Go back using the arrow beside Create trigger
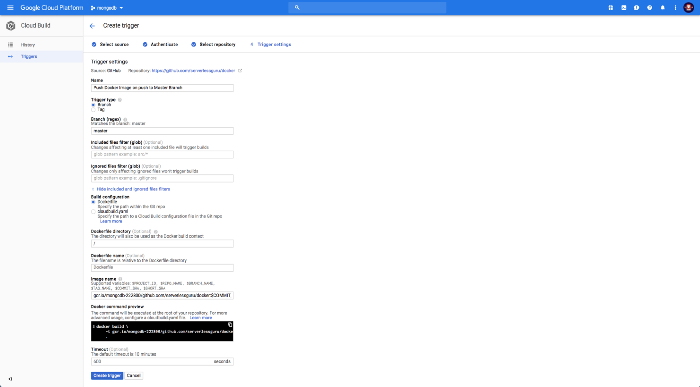This screenshot has height=387, width=700. [x=92, y=26]
